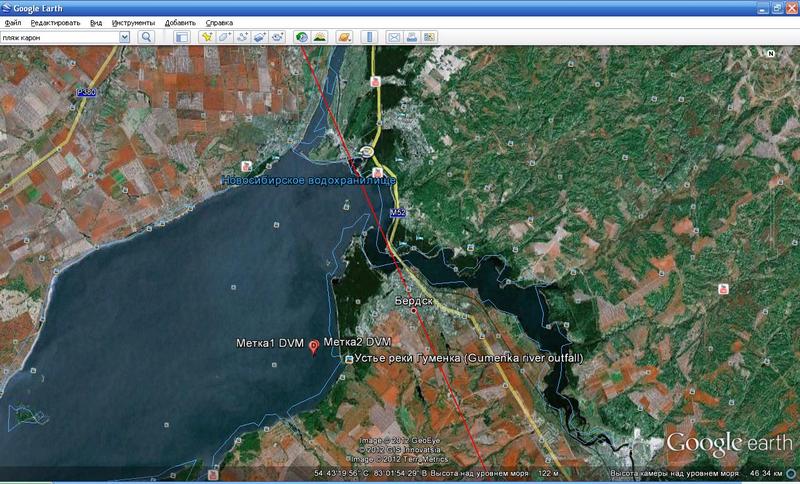Open the Файл menu
The width and height of the screenshot is (800, 484).
[x=13, y=21]
